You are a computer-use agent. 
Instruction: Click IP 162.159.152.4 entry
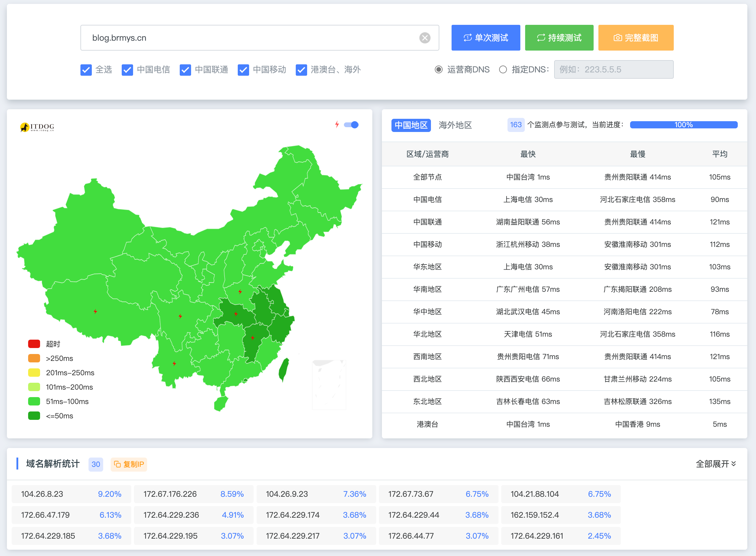pyautogui.click(x=561, y=515)
